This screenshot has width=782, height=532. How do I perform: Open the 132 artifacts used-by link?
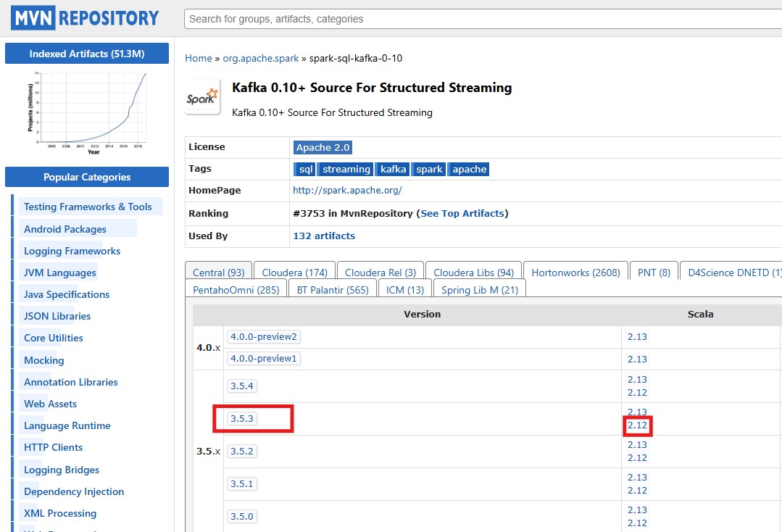click(324, 236)
